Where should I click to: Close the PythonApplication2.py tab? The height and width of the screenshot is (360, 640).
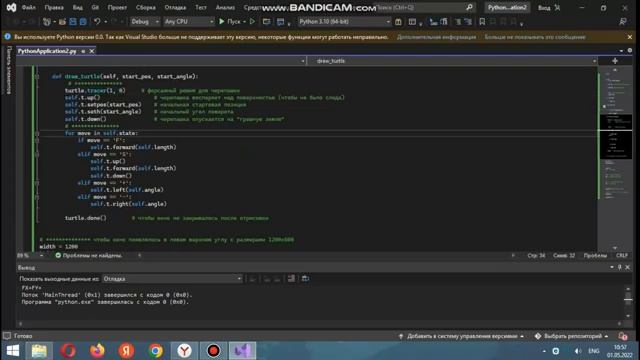tap(92, 51)
